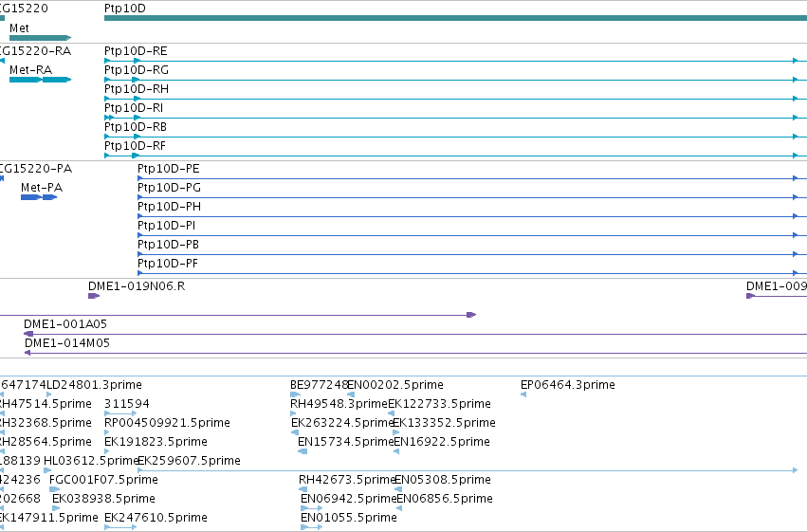Click the EK191823.5prime EST label
The width and height of the screenshot is (807, 532).
156,443
